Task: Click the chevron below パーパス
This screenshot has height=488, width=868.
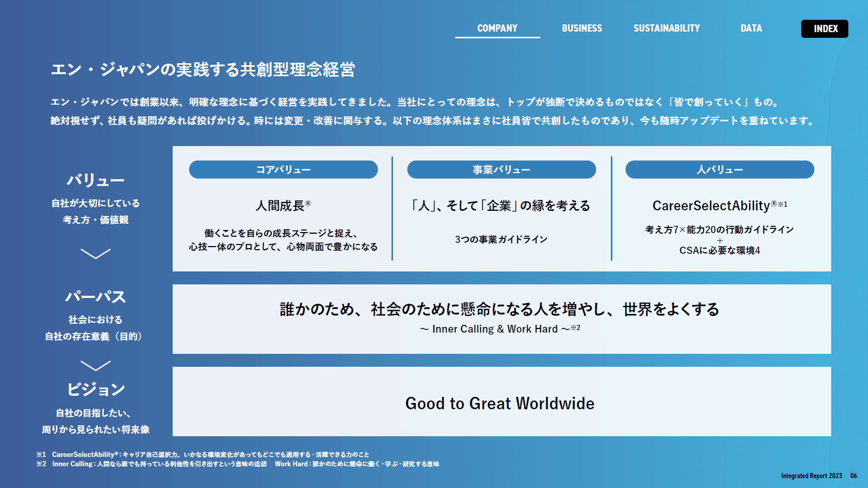Action: [x=95, y=366]
